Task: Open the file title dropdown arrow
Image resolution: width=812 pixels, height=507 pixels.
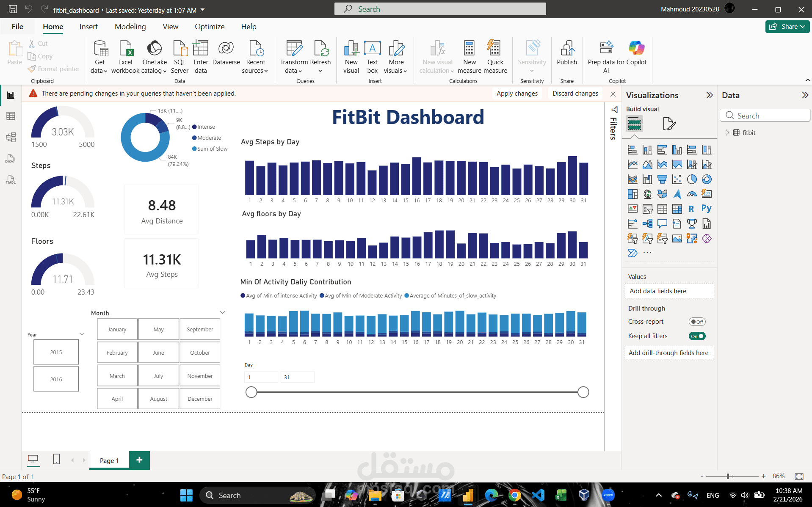Action: coord(202,10)
